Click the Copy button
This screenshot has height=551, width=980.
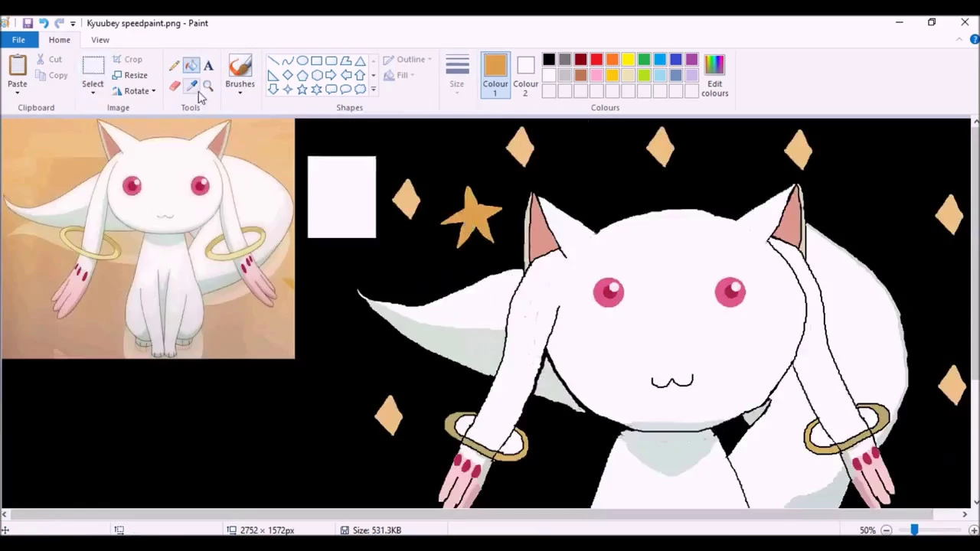(51, 75)
